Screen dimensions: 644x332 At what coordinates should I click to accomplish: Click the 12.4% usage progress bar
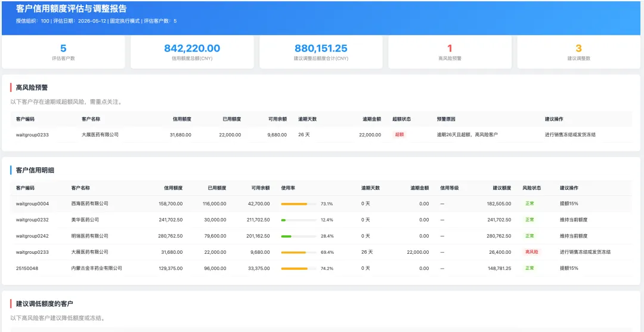point(299,220)
